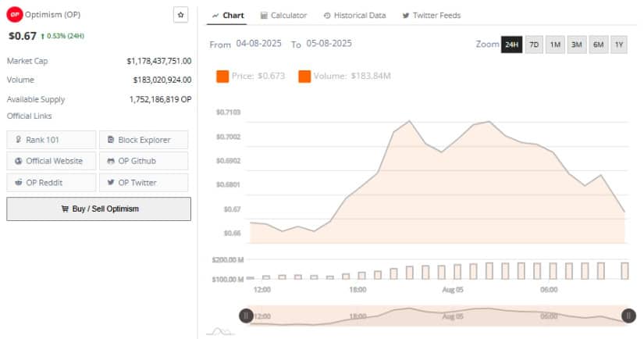Click the $0.67 current price text
644x339 pixels.
coord(23,36)
